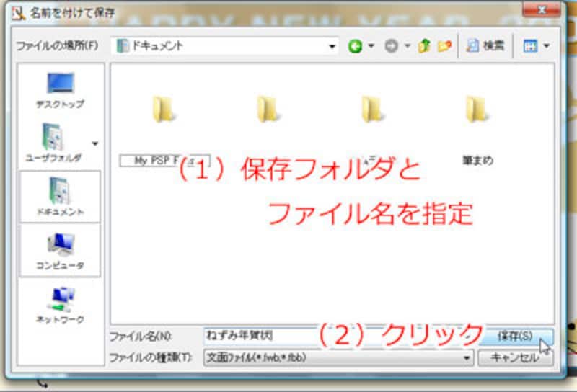
Task: Click the 保存(S) save button
Action: coord(515,336)
